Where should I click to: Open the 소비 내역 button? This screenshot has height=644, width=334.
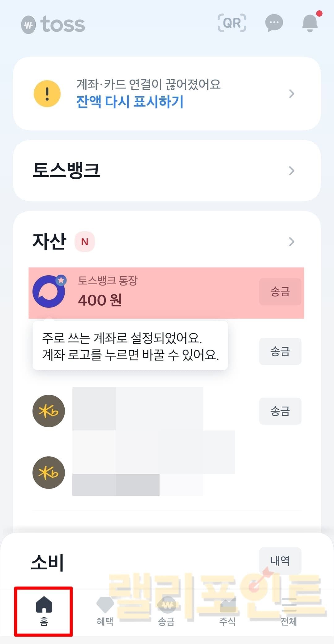click(x=280, y=560)
